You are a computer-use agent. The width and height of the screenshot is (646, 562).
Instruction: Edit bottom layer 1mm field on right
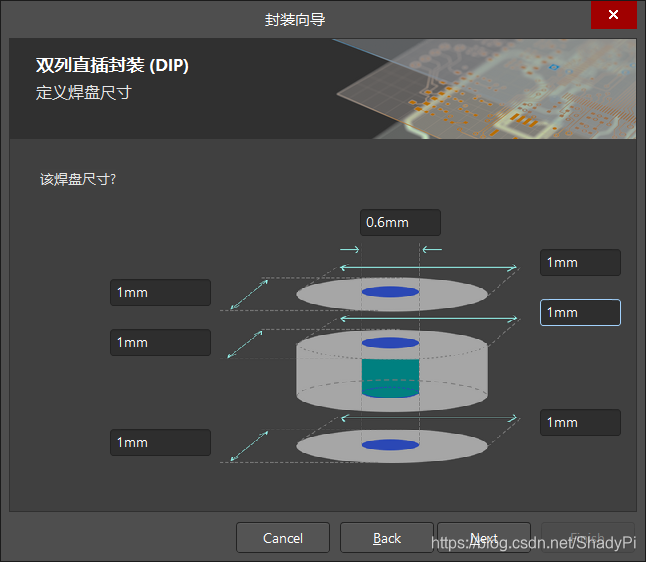click(x=580, y=422)
